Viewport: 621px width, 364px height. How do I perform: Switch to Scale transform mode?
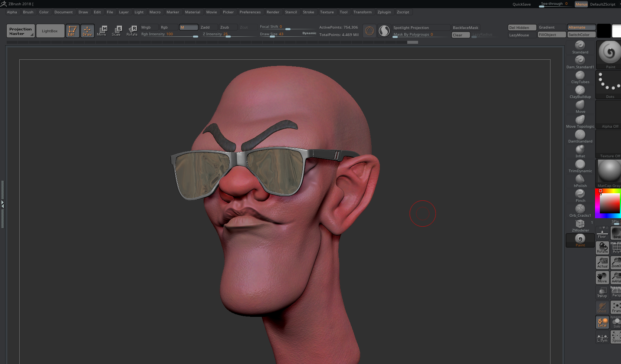(x=117, y=31)
